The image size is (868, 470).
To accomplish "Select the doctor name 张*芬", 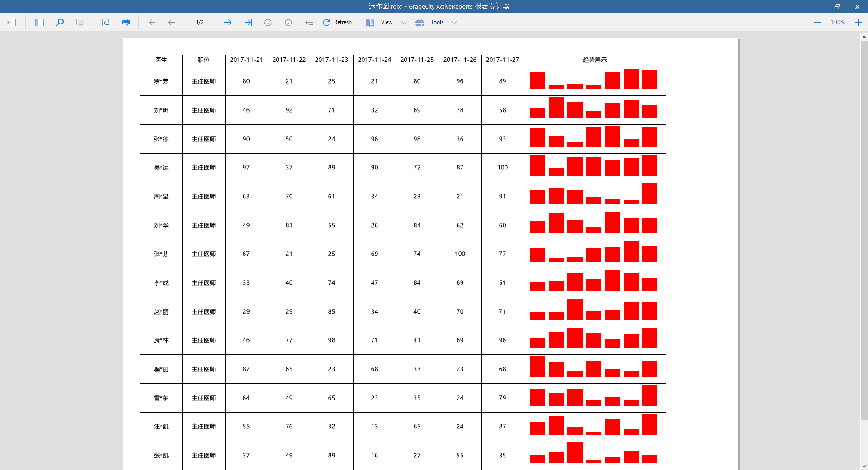I will 161,254.
